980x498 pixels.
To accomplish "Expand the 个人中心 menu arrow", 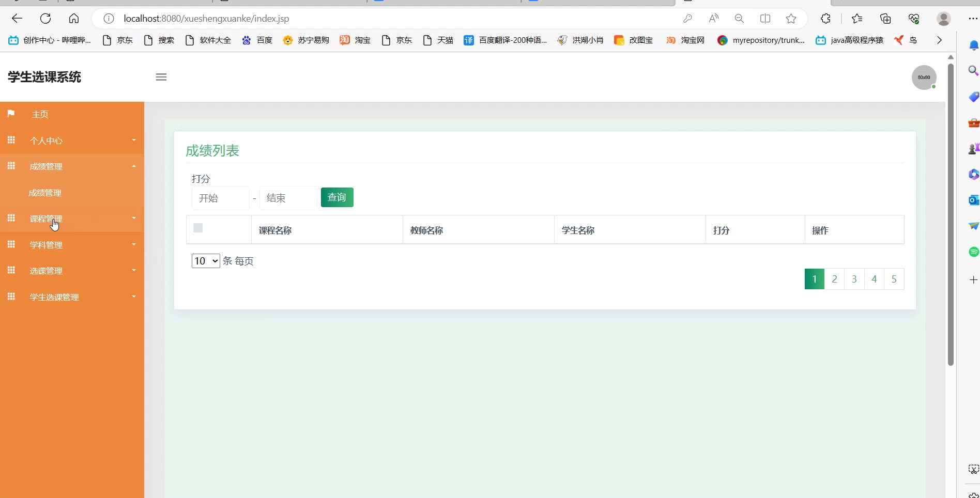I will [134, 140].
